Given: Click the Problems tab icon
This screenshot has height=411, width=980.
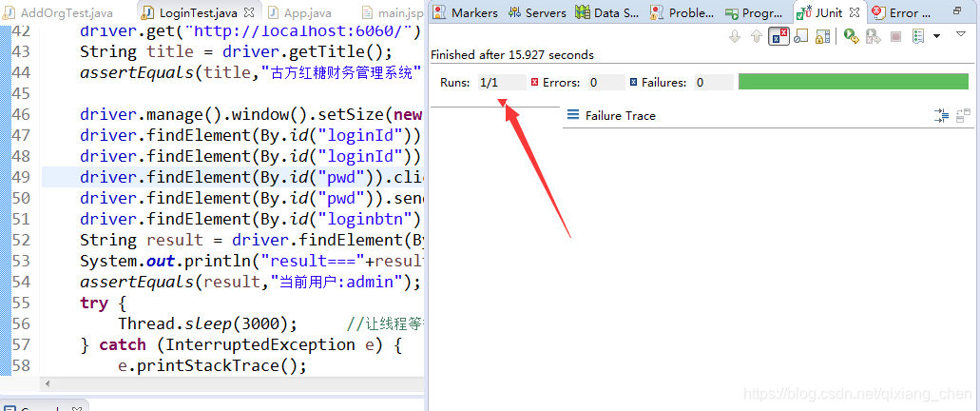Looking at the screenshot, I should pyautogui.click(x=656, y=12).
